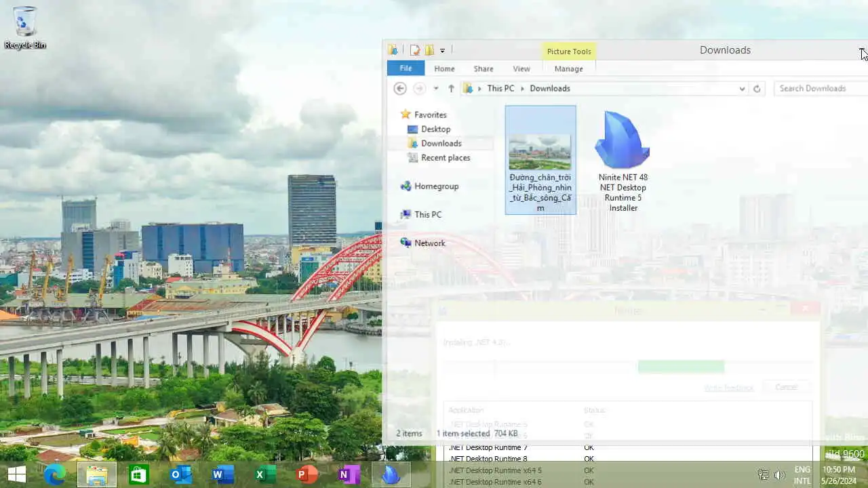This screenshot has height=488, width=868.
Task: Select Favorites in navigation pane
Action: click(x=431, y=115)
